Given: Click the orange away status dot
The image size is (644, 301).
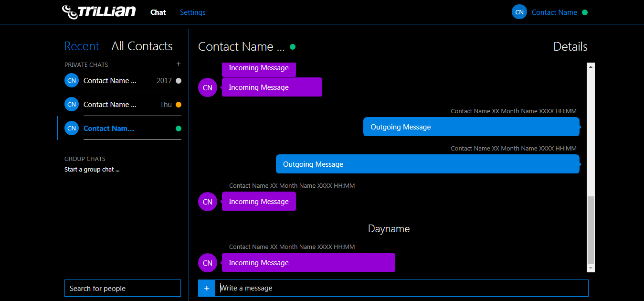Looking at the screenshot, I should (x=179, y=105).
